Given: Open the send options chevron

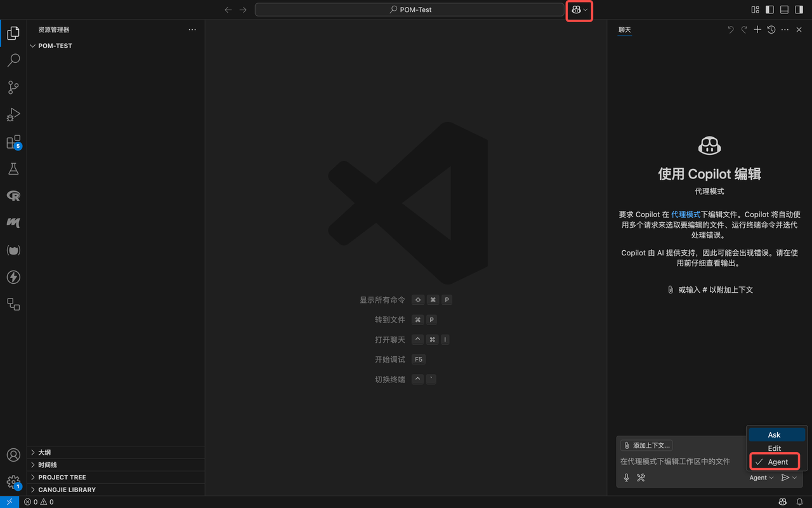Looking at the screenshot, I should (x=795, y=478).
